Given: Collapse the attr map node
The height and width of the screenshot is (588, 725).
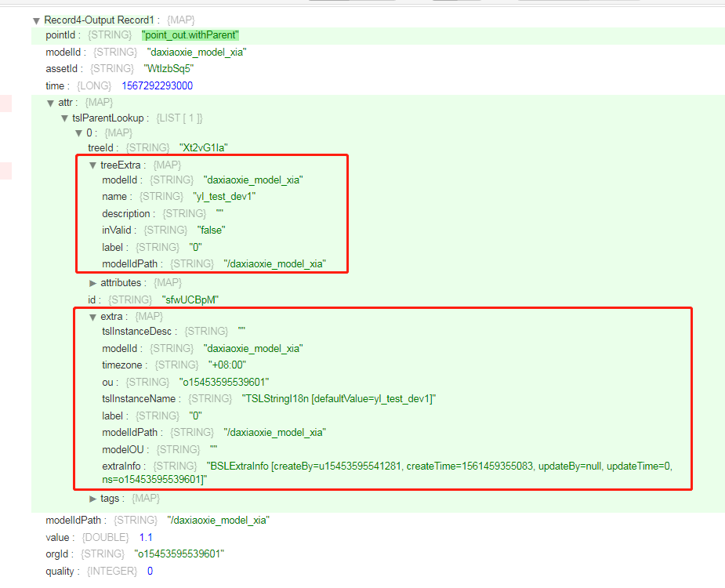Looking at the screenshot, I should tap(50, 103).
